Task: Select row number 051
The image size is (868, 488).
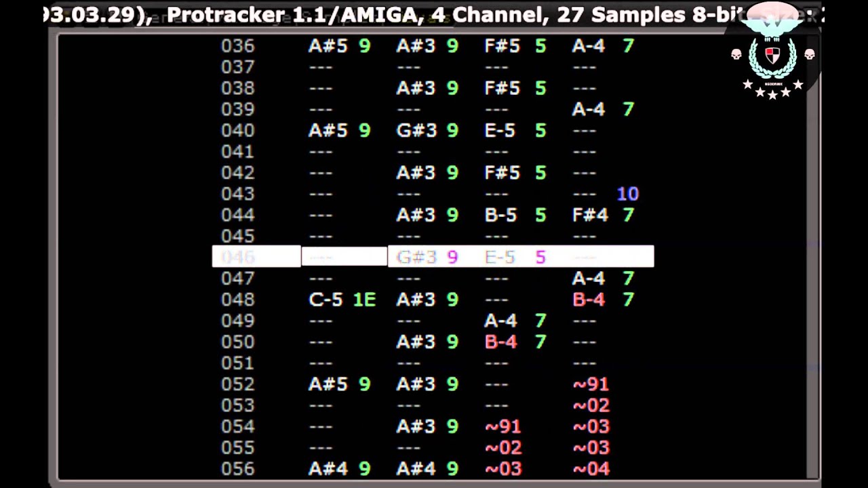Action: point(238,363)
